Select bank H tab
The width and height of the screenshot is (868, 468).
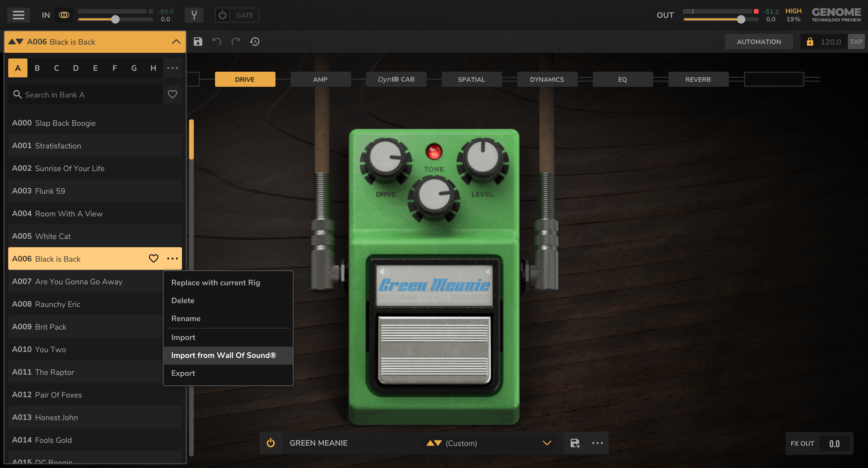(153, 68)
